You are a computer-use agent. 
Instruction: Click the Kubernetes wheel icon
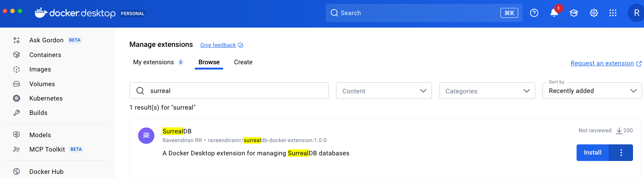pyautogui.click(x=17, y=98)
